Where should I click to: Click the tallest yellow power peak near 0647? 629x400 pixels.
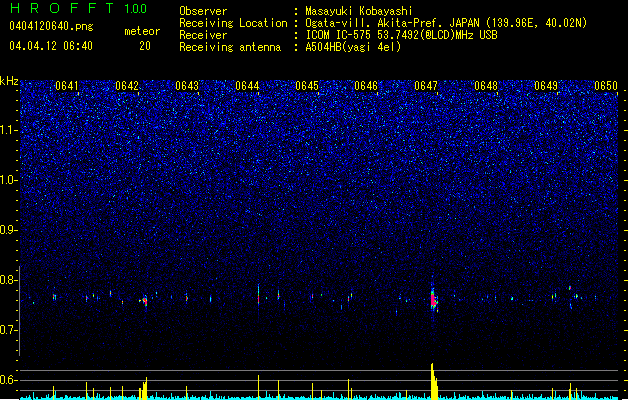(x=434, y=381)
